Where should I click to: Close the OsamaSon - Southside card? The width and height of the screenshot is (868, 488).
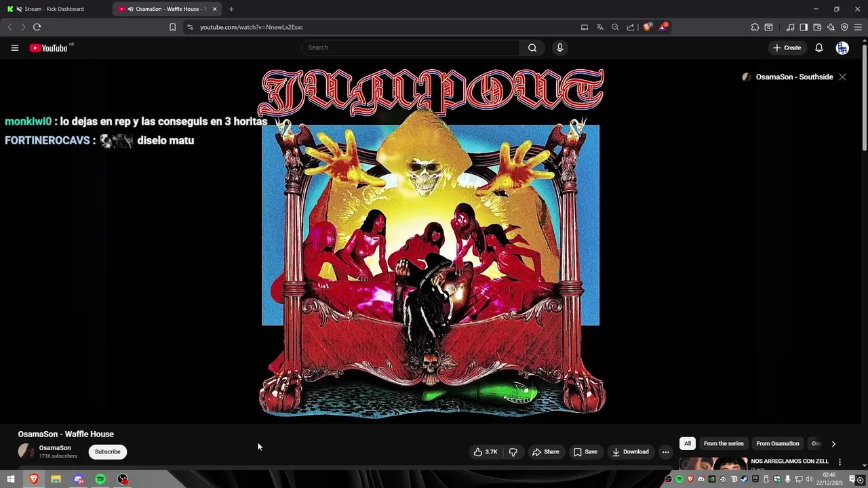click(x=842, y=77)
